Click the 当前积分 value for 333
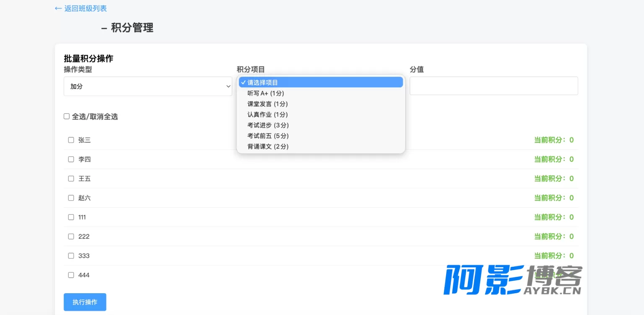The width and height of the screenshot is (644, 315). [x=554, y=256]
